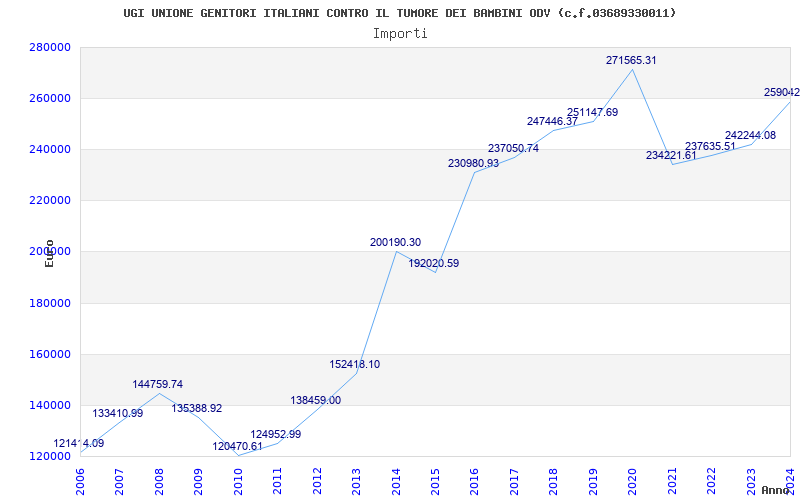Click the 'Importi' subtitle
This screenshot has height=500, width=800.
point(400,34)
